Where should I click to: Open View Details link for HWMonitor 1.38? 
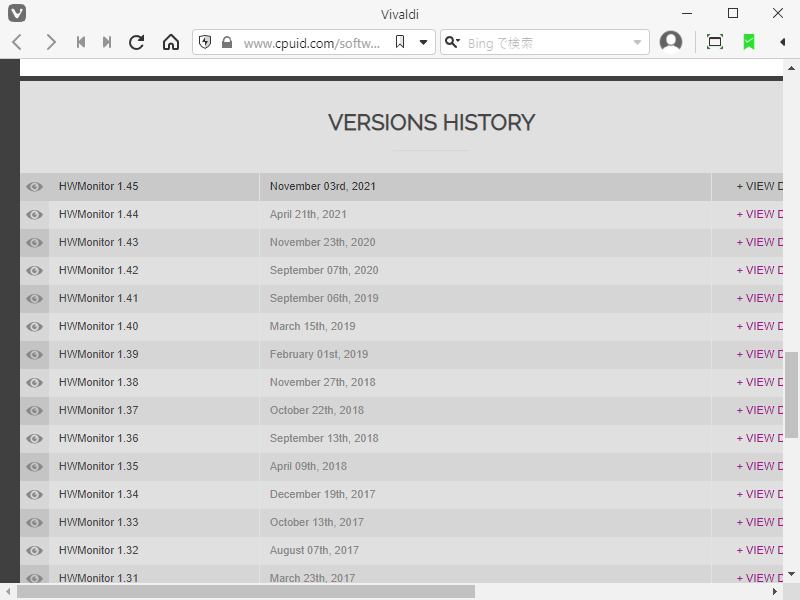tap(759, 382)
